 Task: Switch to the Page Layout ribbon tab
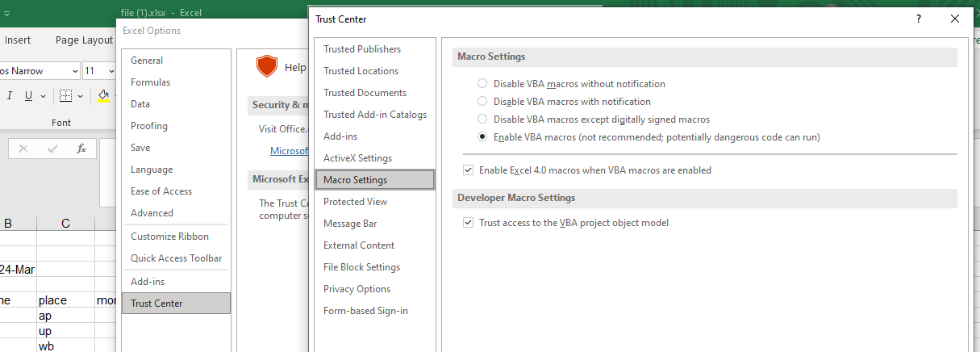coord(84,40)
